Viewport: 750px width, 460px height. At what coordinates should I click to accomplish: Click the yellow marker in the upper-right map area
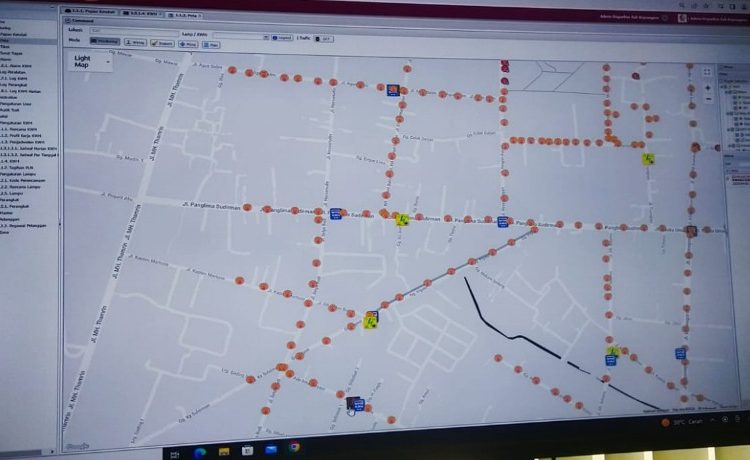click(649, 158)
